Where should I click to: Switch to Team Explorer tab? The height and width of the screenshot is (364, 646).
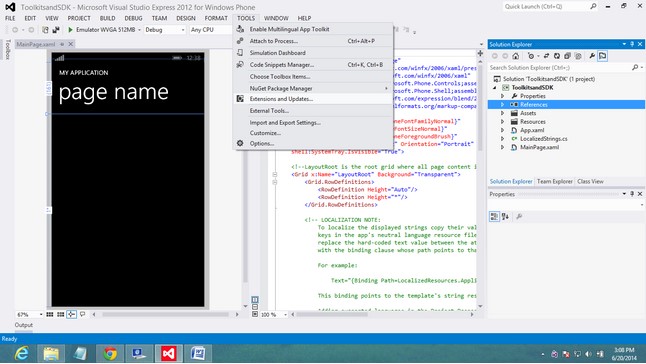(555, 181)
